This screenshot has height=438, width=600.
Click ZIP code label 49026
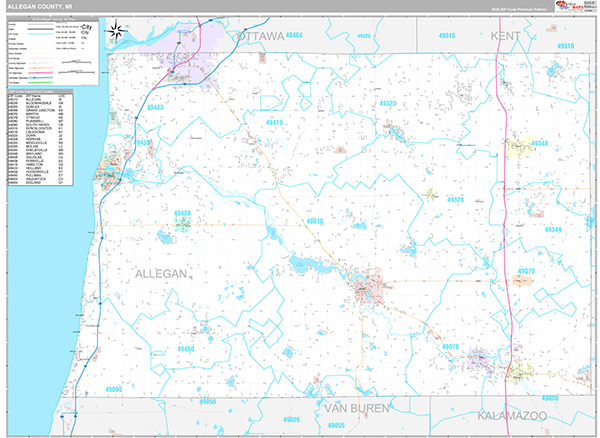(292, 420)
